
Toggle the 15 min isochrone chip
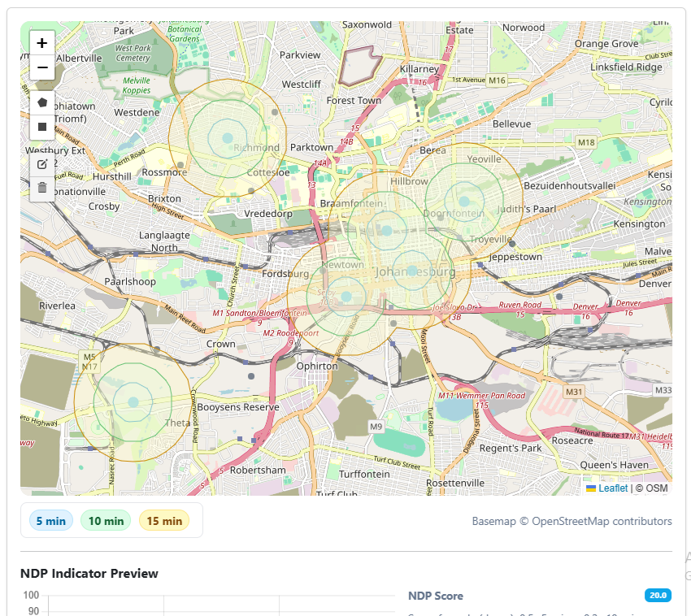point(164,521)
